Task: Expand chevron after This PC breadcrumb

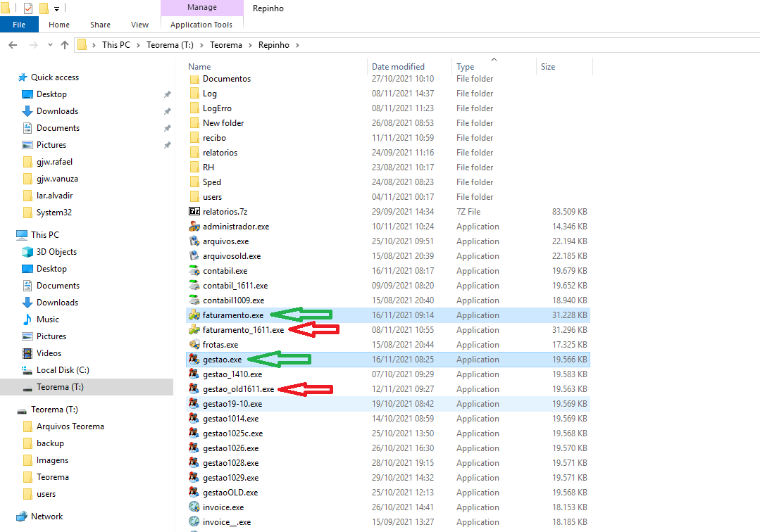Action: tap(138, 45)
